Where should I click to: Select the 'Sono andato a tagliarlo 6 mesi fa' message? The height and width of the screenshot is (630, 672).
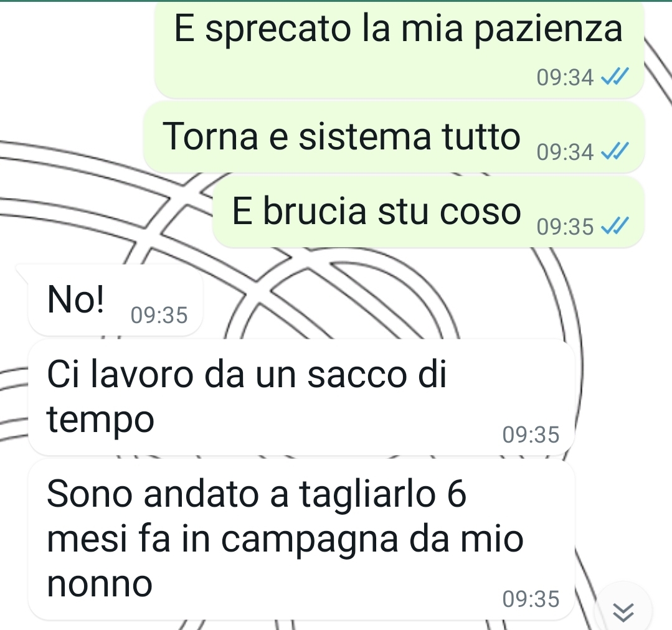(301, 540)
